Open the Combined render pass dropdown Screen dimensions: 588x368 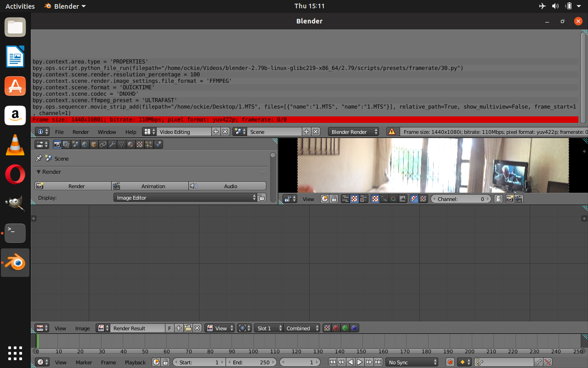click(302, 328)
